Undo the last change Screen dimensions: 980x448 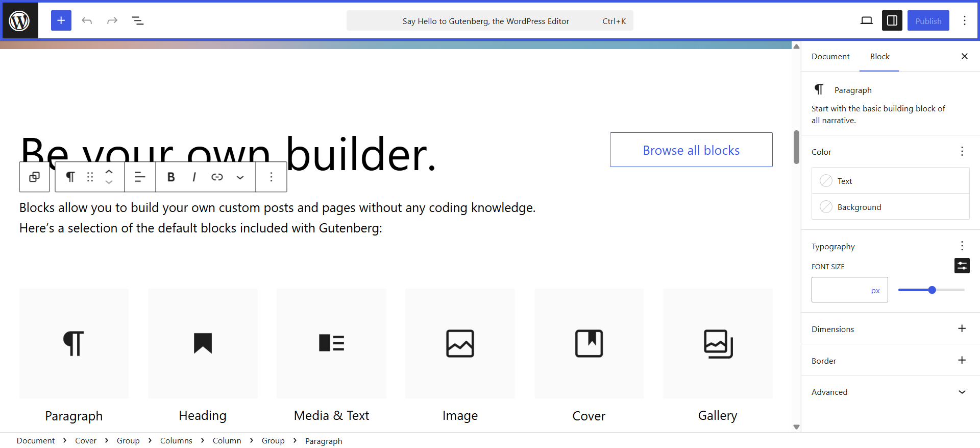click(x=87, y=20)
